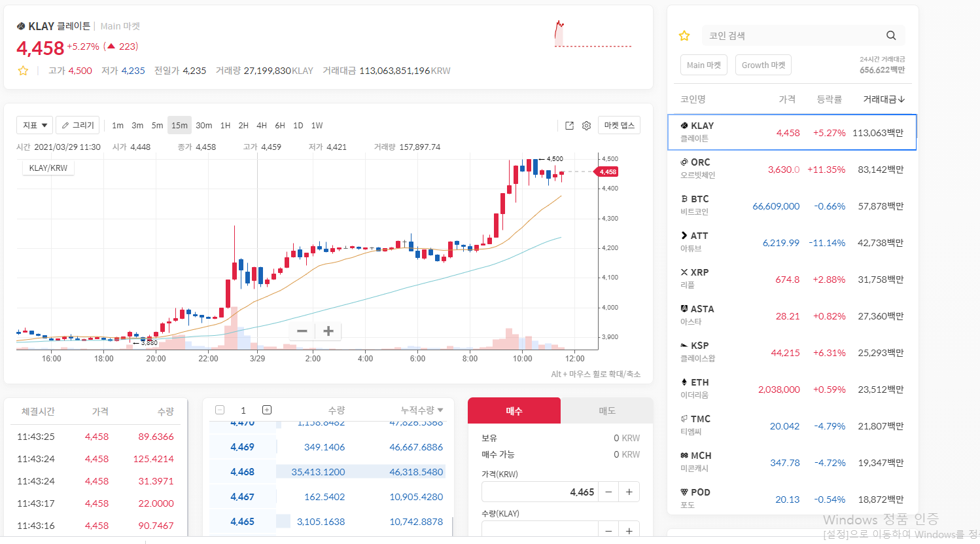980x544 pixels.
Task: Click the POD coin icon
Action: 684,492
